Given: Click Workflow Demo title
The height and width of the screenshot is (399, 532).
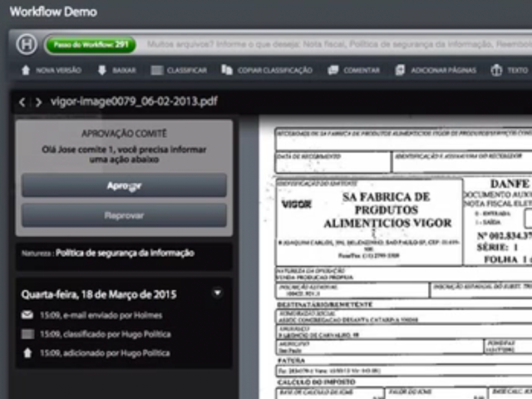Looking at the screenshot, I should tap(53, 12).
